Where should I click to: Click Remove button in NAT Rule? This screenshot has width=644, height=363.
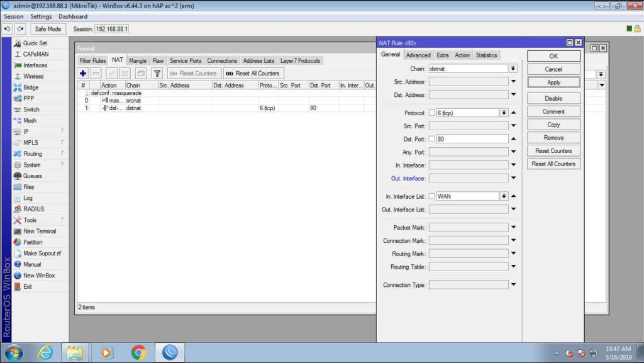tap(553, 138)
